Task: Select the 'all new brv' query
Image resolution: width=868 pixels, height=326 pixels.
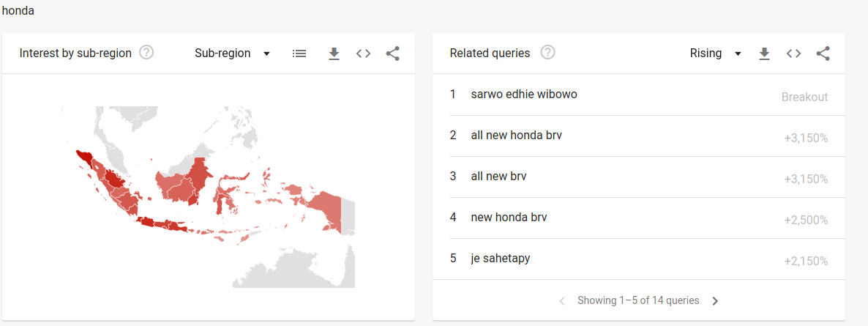Action: (498, 177)
